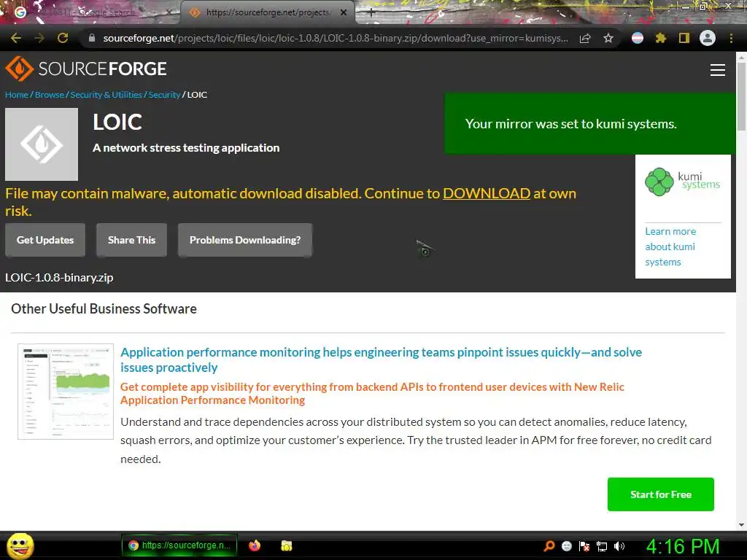This screenshot has height=560, width=747.
Task: Select the sourceforge taskbar window button
Action: (x=179, y=545)
